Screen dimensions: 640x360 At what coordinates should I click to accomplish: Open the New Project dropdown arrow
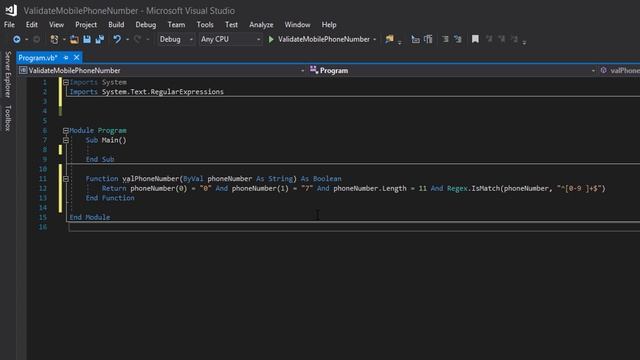click(x=64, y=39)
